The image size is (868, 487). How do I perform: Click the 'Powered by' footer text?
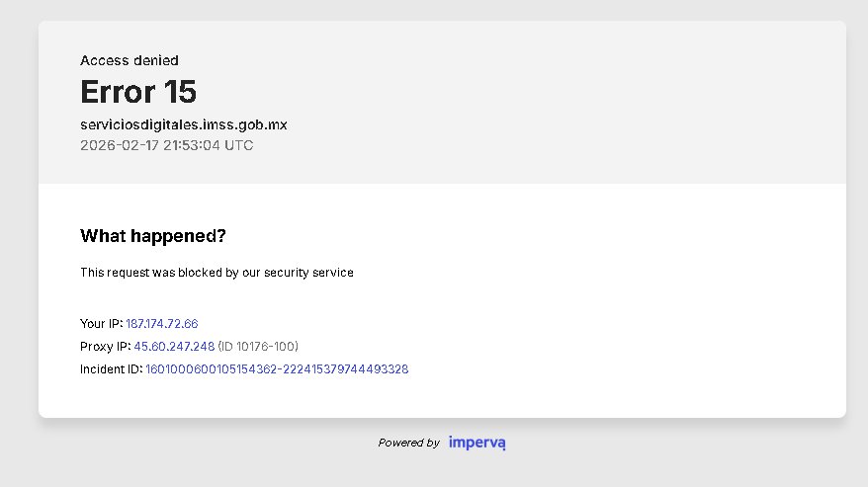pos(408,444)
